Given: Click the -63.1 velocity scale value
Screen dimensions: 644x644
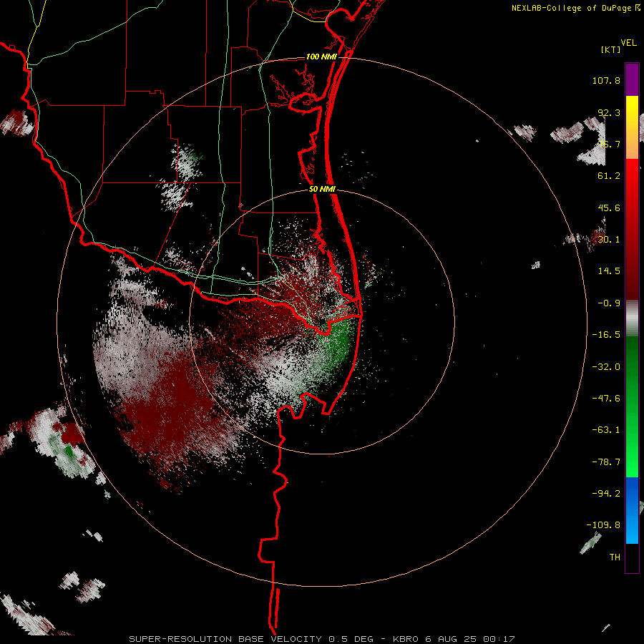Looking at the screenshot, I should [606, 430].
